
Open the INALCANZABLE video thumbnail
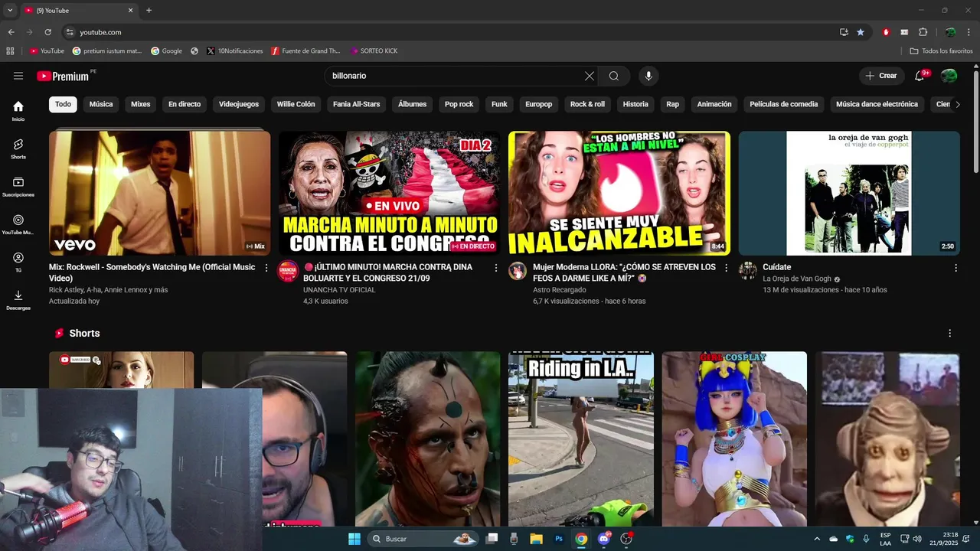(x=619, y=193)
